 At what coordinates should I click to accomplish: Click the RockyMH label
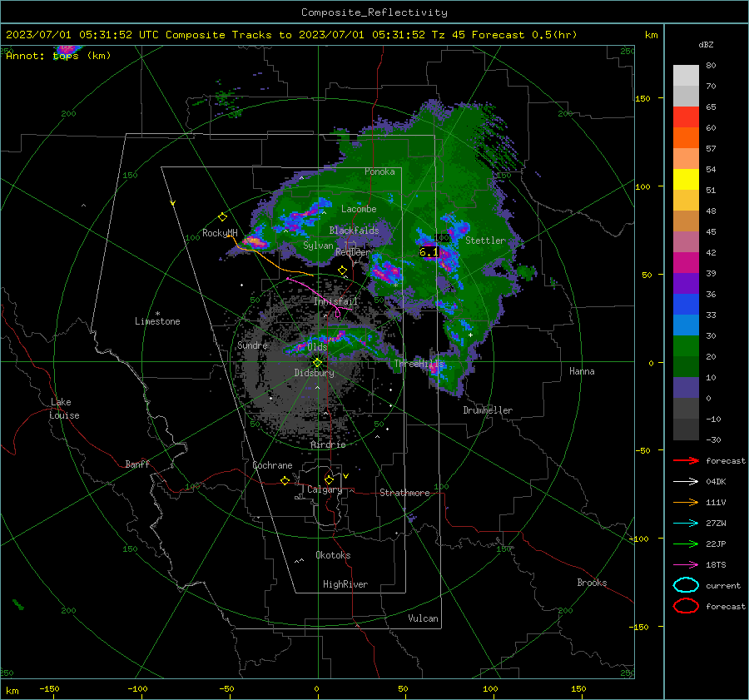click(220, 233)
